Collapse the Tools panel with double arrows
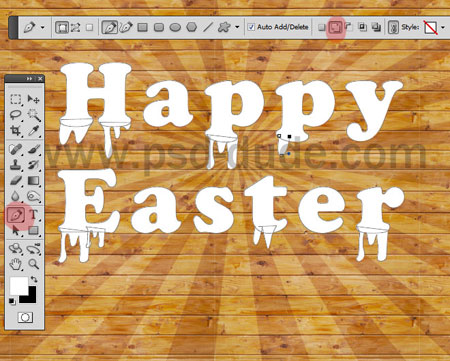 coord(29,79)
